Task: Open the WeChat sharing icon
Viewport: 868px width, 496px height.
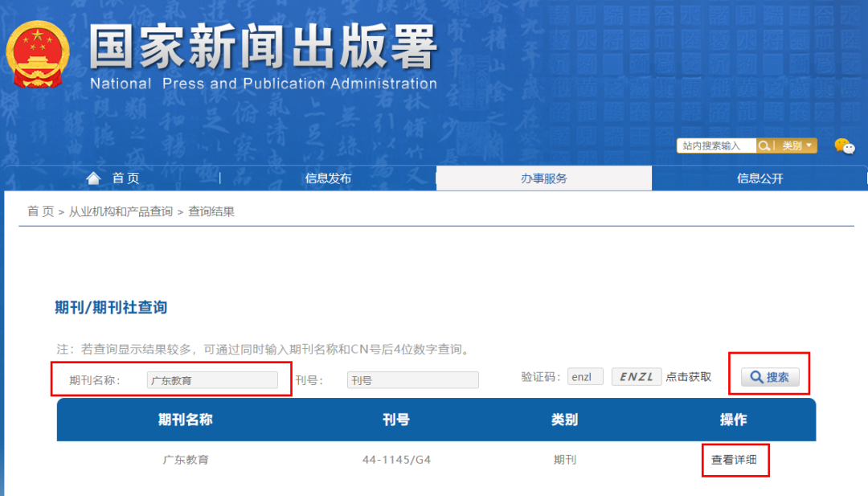Action: pyautogui.click(x=845, y=146)
